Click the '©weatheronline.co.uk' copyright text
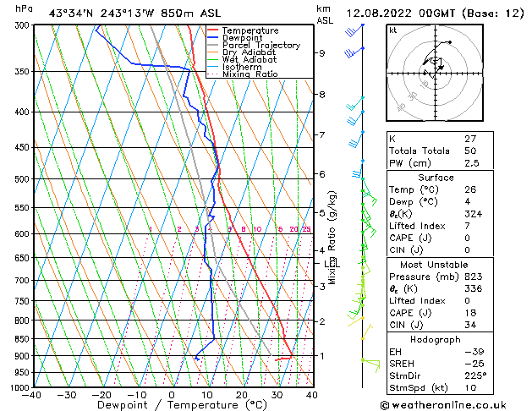This screenshot has width=532, height=411. [443, 405]
